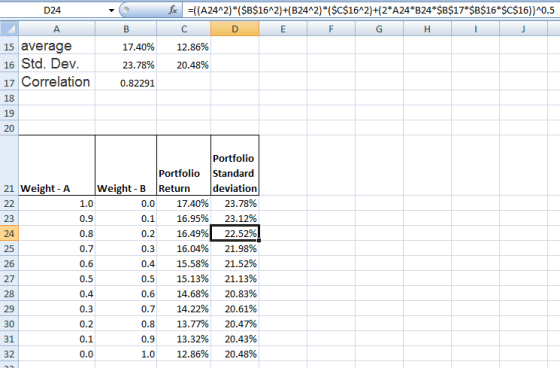Select Weight A value 1.0 in row 22
Image resolution: width=560 pixels, height=368 pixels.
point(57,203)
